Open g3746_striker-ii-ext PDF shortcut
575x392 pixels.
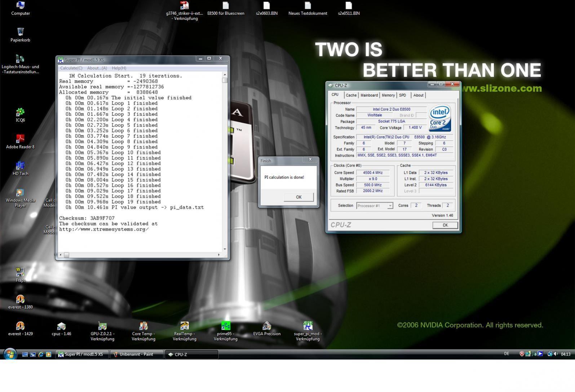click(185, 11)
